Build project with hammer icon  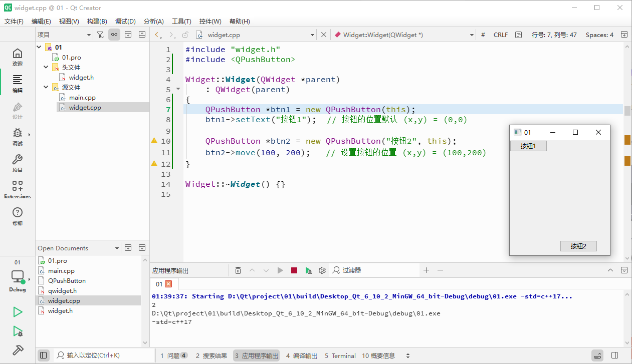(18, 350)
